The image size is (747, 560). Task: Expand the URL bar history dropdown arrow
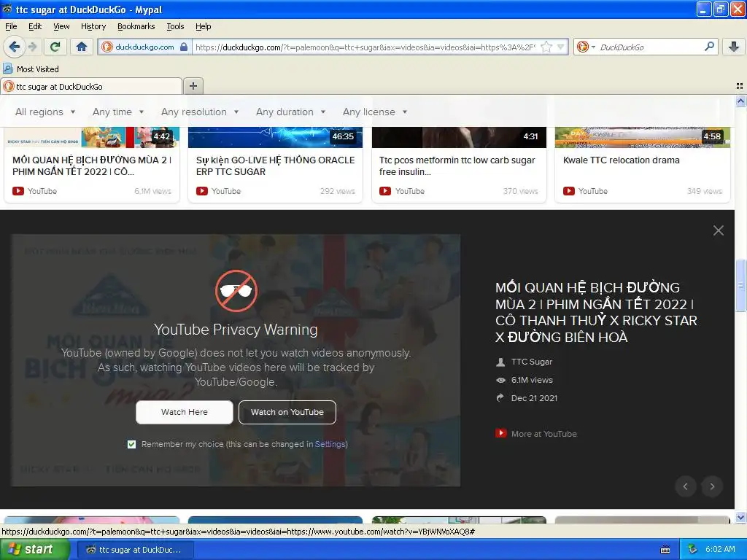561,47
